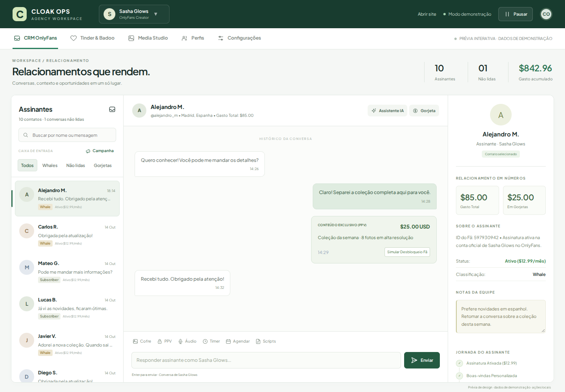Switch to the Tinder & Badoo tab

point(93,38)
